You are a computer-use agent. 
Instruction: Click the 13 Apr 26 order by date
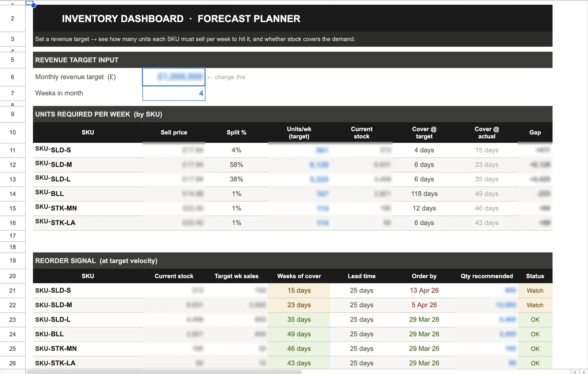pyautogui.click(x=424, y=291)
